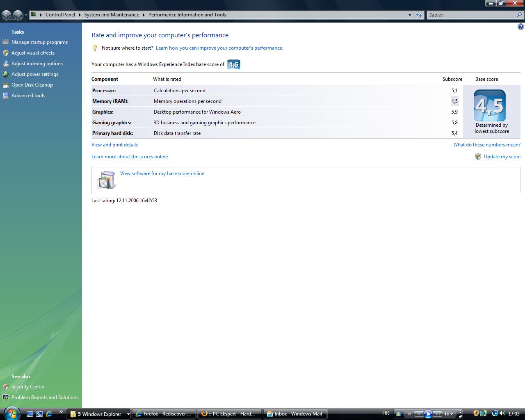The width and height of the screenshot is (525, 420).
Task: Click the address bar refresh icon
Action: [419, 15]
